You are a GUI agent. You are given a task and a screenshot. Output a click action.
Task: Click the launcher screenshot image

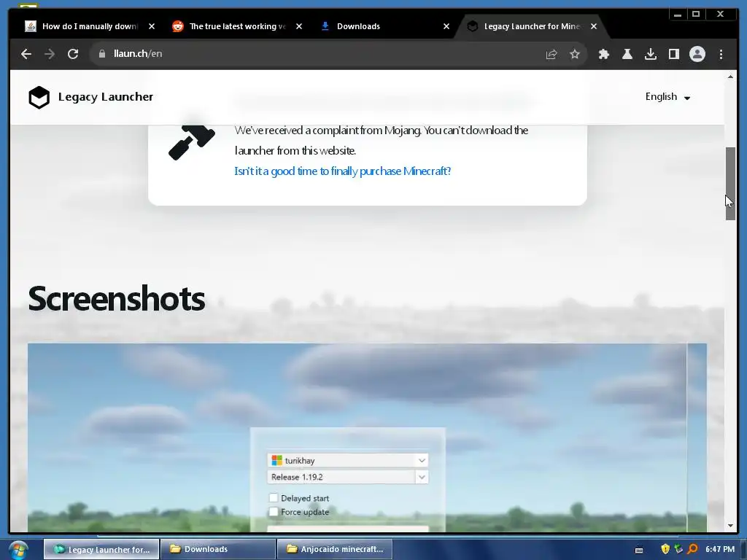coord(367,437)
